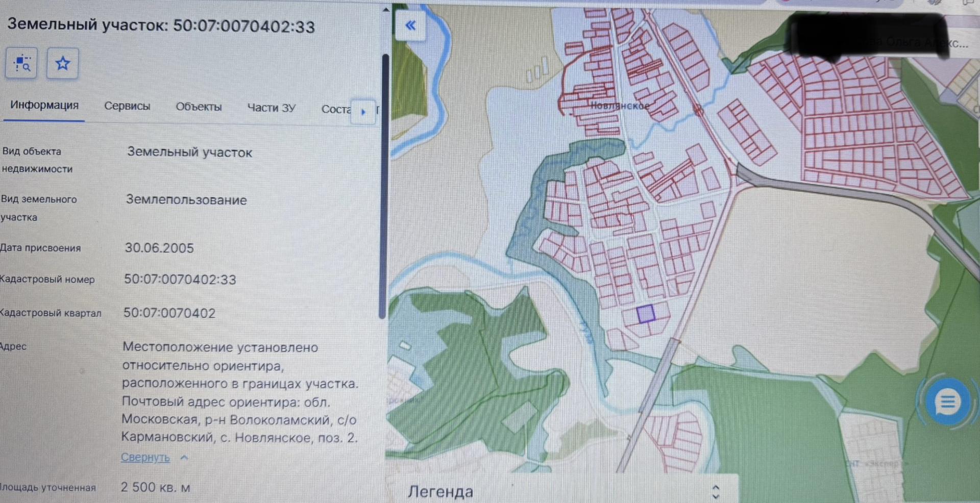Collapse the info panel with double-chevron button
The image size is (980, 503).
pyautogui.click(x=410, y=26)
